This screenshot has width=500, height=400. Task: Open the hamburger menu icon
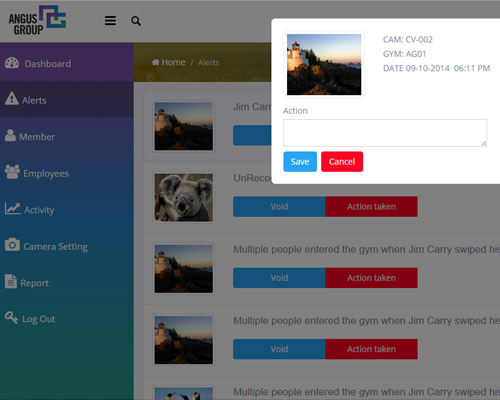pos(110,21)
